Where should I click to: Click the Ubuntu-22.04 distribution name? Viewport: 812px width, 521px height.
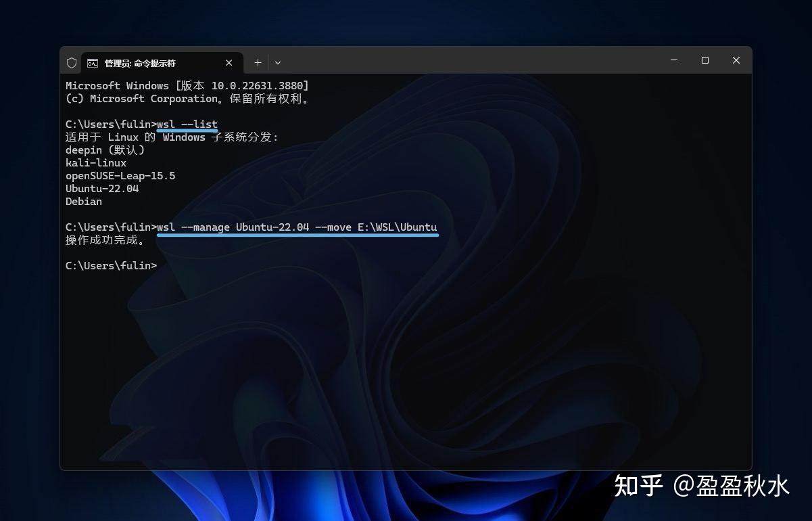[101, 188]
